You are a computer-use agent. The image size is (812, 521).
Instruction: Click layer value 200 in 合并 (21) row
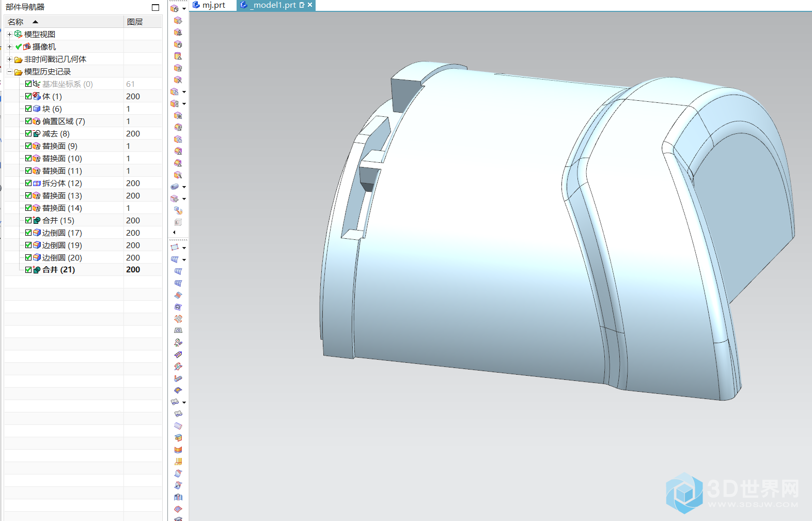click(x=133, y=270)
